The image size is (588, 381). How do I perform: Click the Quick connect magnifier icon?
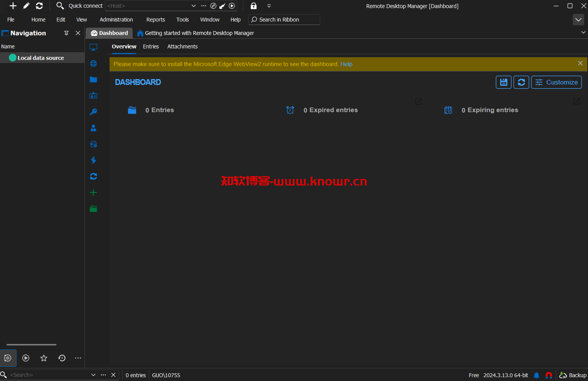click(x=60, y=6)
